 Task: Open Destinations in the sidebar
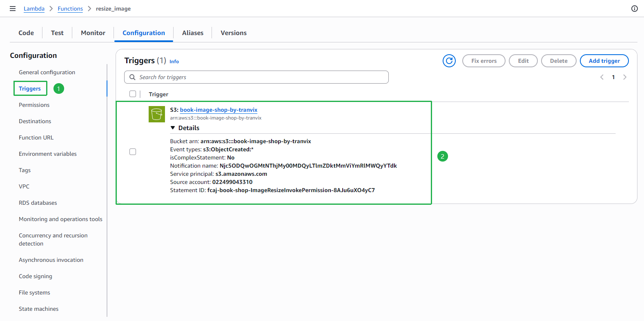(x=35, y=121)
